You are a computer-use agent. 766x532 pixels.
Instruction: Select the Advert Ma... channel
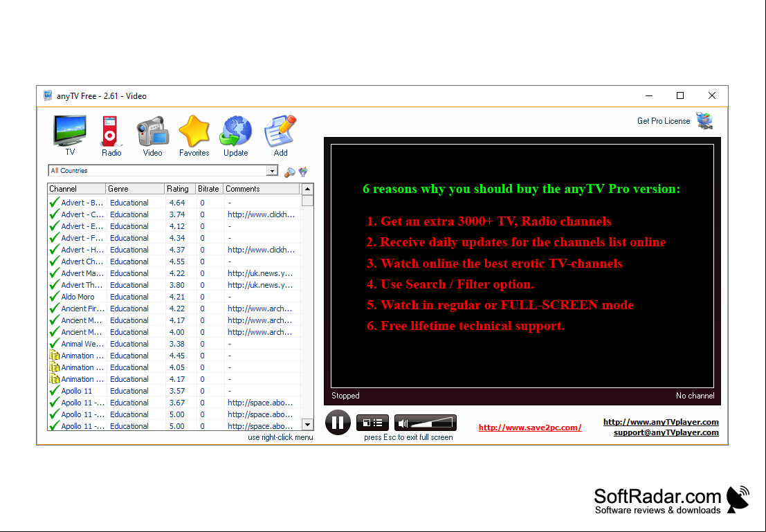point(174,273)
